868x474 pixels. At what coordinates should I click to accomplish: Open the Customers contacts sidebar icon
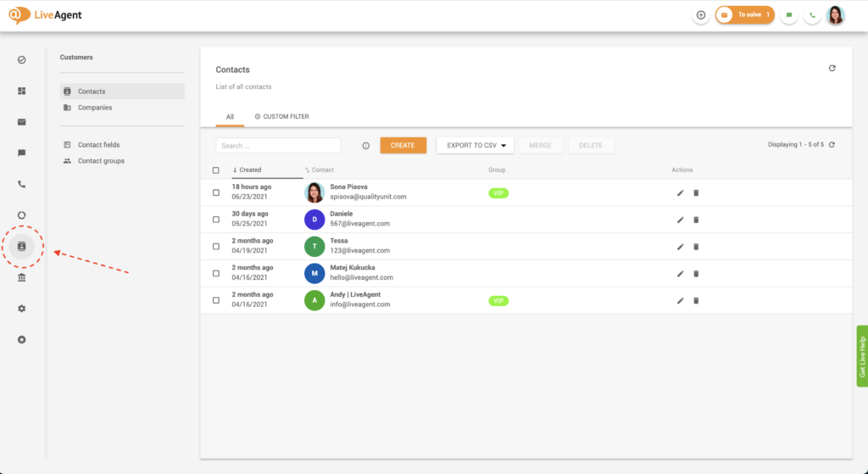click(22, 246)
